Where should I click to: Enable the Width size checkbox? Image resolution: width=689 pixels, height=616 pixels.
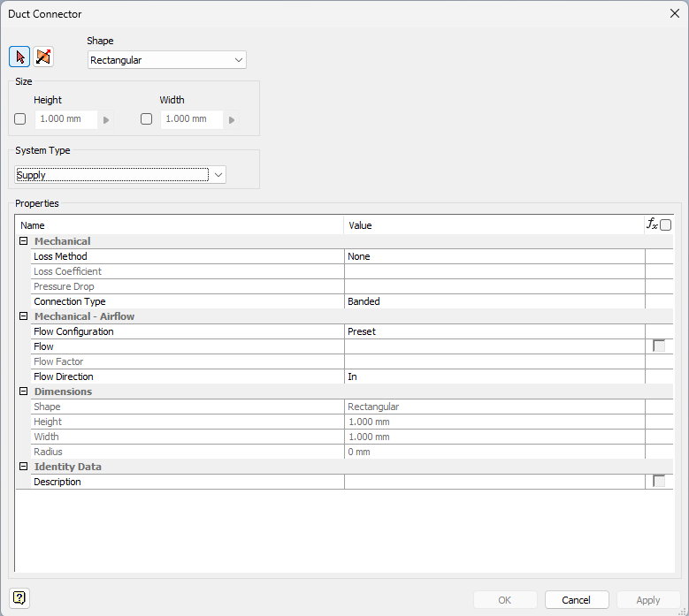[146, 119]
